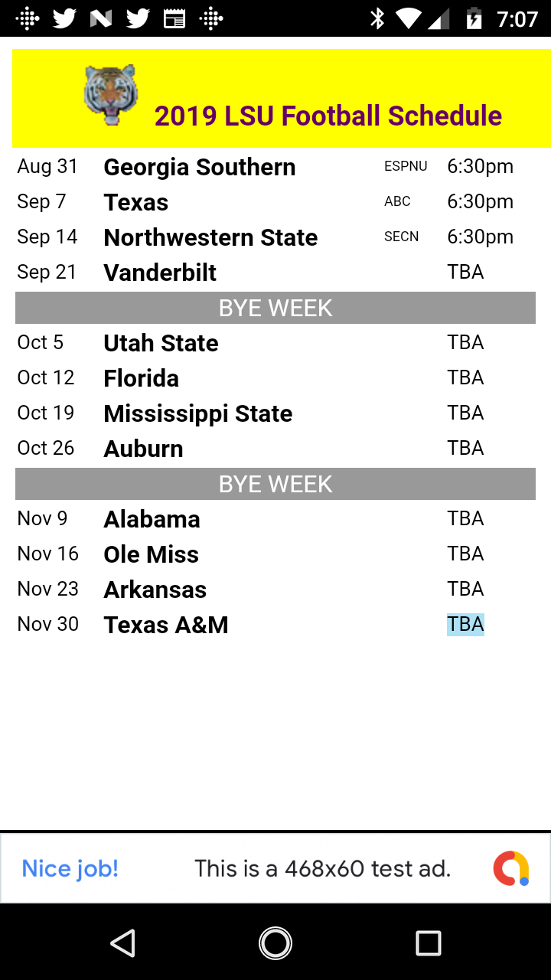Image resolution: width=551 pixels, height=980 pixels.
Task: Tap the 2019 LSU Football Schedule title
Action: click(x=328, y=116)
